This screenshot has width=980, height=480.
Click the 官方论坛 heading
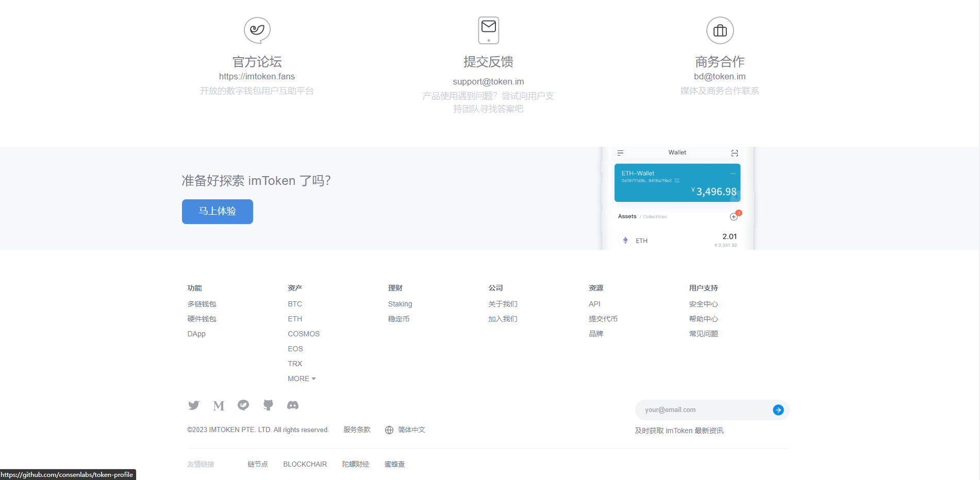click(x=257, y=62)
